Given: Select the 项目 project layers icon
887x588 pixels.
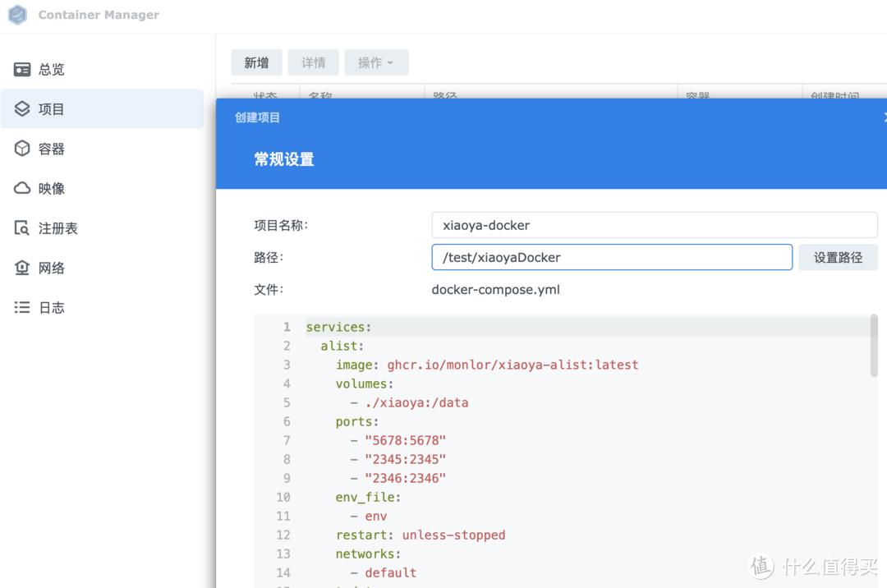Looking at the screenshot, I should (22, 109).
